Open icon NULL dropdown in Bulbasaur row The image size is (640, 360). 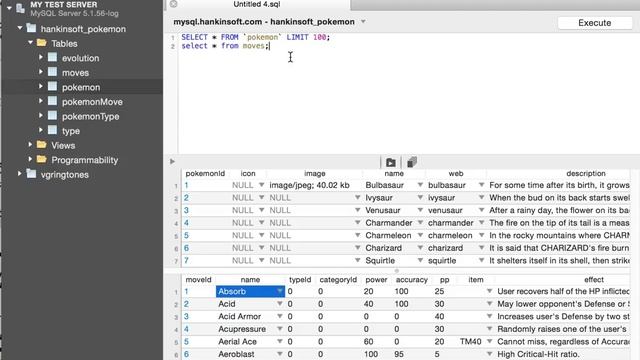pos(261,185)
